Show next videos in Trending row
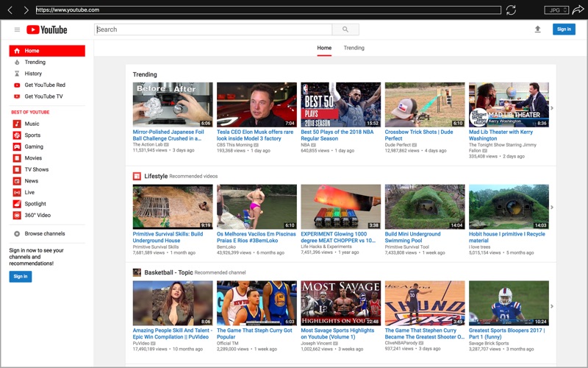 [x=552, y=108]
